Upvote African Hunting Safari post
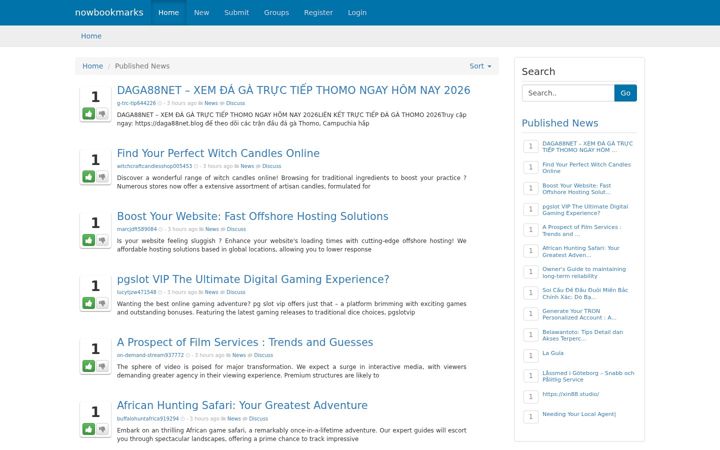The height and width of the screenshot is (450, 720). point(89,429)
